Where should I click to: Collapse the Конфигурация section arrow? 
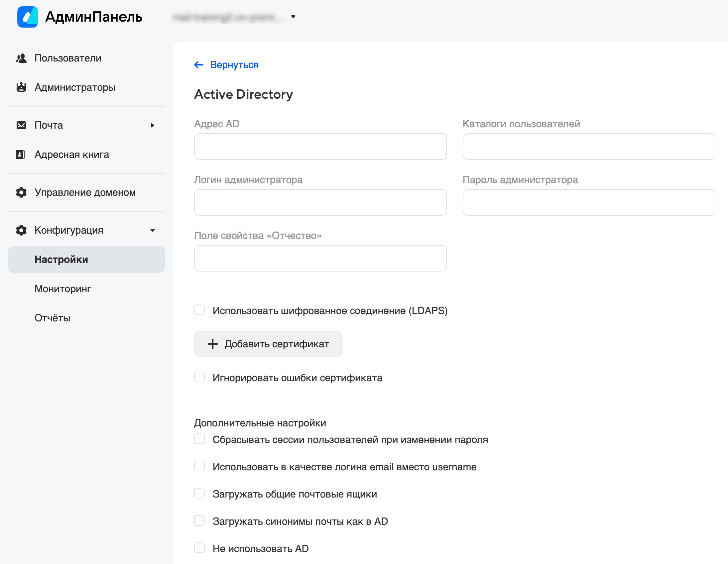(152, 230)
